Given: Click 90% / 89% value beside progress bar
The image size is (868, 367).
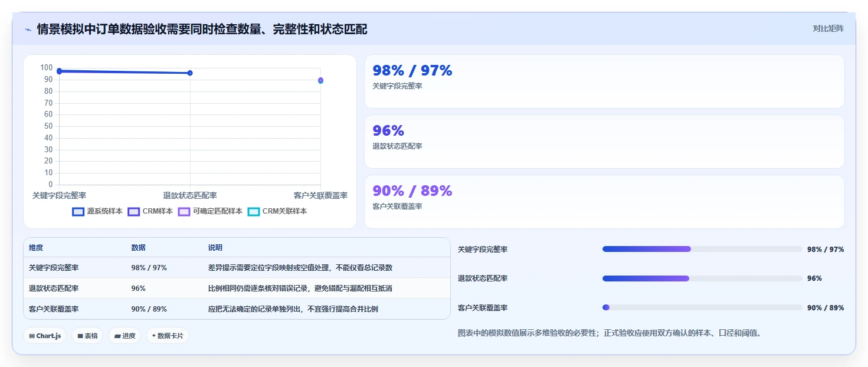Looking at the screenshot, I should pyautogui.click(x=826, y=307).
